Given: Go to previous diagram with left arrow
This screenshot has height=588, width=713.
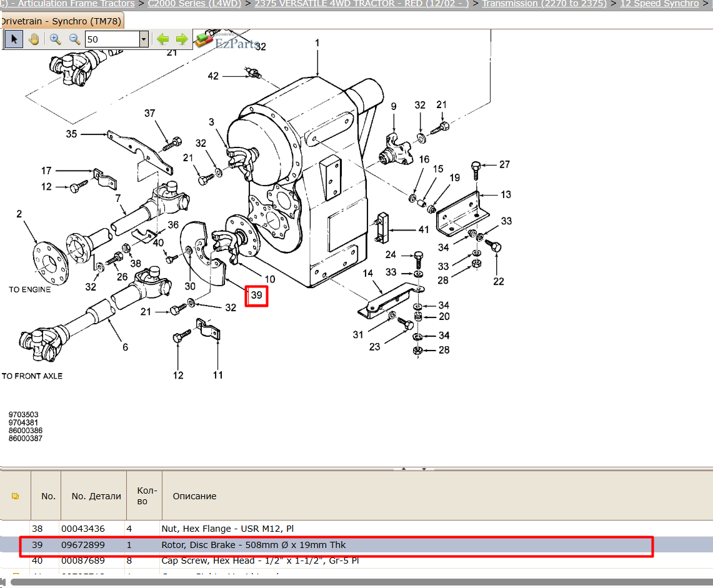Looking at the screenshot, I should point(163,39).
